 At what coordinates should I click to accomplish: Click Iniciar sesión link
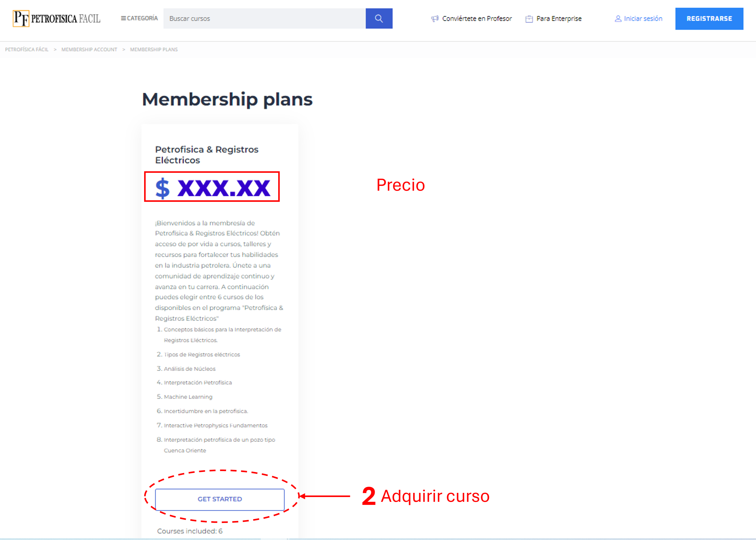point(643,19)
